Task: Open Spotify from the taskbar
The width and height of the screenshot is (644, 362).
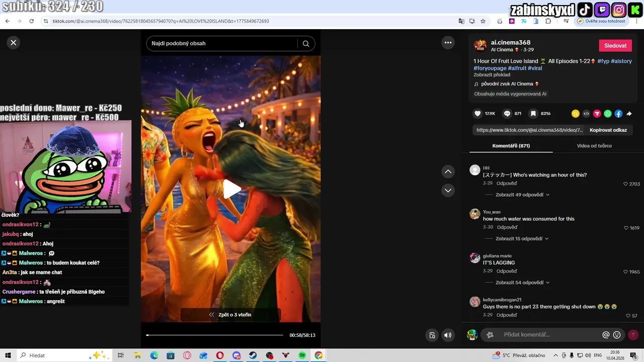Action: click(302, 355)
